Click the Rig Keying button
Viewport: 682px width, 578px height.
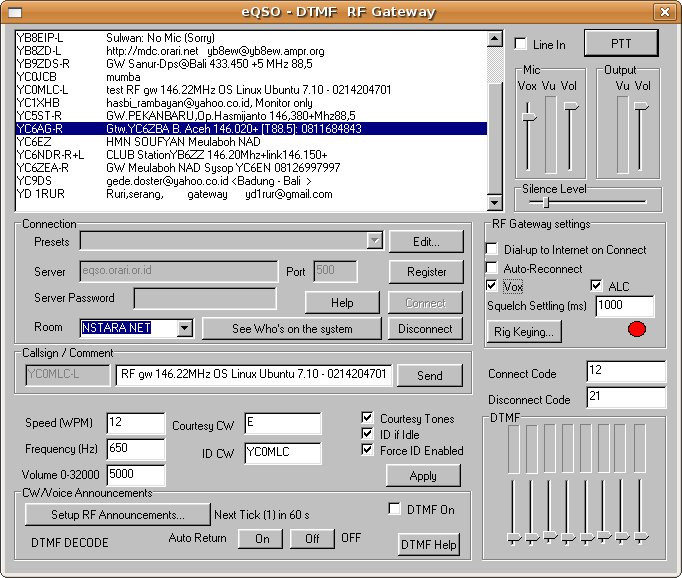523,332
